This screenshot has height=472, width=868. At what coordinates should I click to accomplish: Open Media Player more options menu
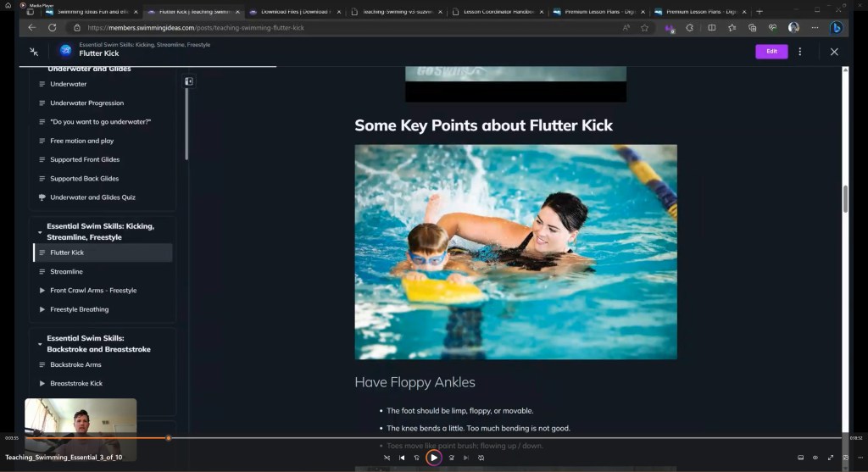coord(860,458)
